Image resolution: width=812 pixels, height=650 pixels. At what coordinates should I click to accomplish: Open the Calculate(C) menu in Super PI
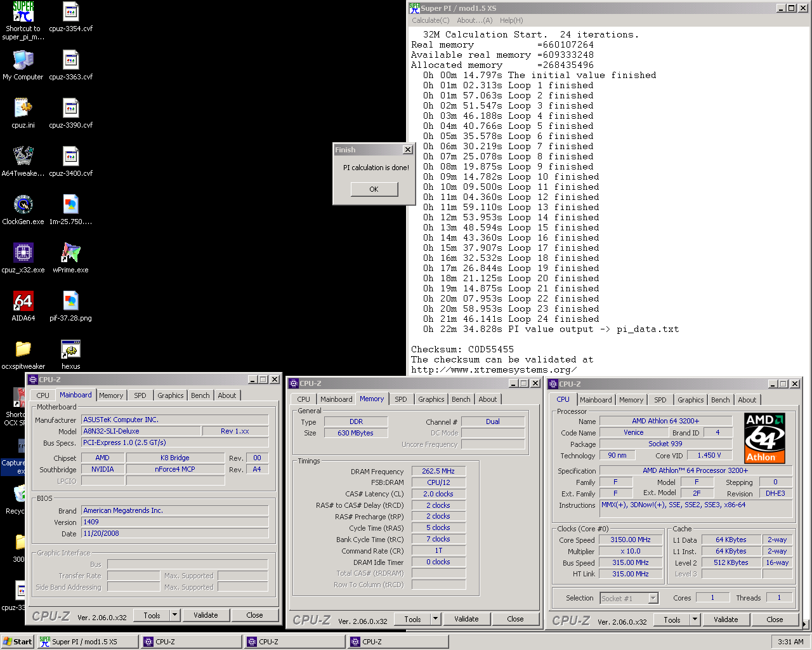click(x=430, y=20)
